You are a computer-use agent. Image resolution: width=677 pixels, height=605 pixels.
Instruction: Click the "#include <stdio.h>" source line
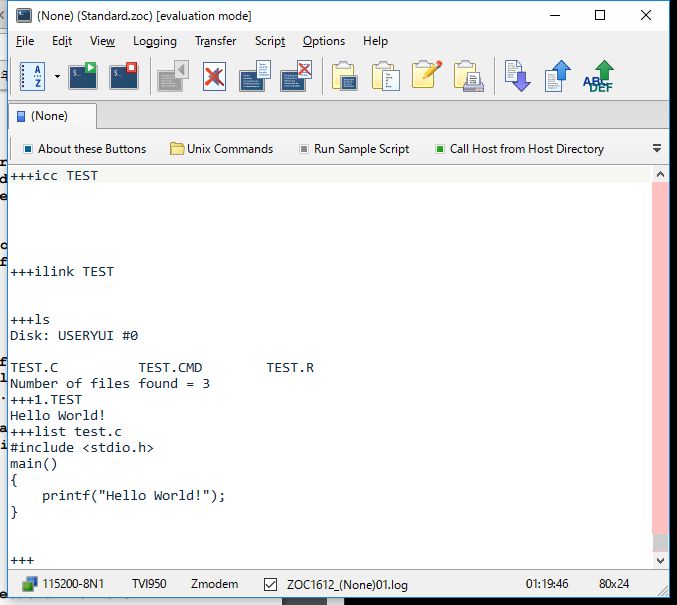[82, 448]
